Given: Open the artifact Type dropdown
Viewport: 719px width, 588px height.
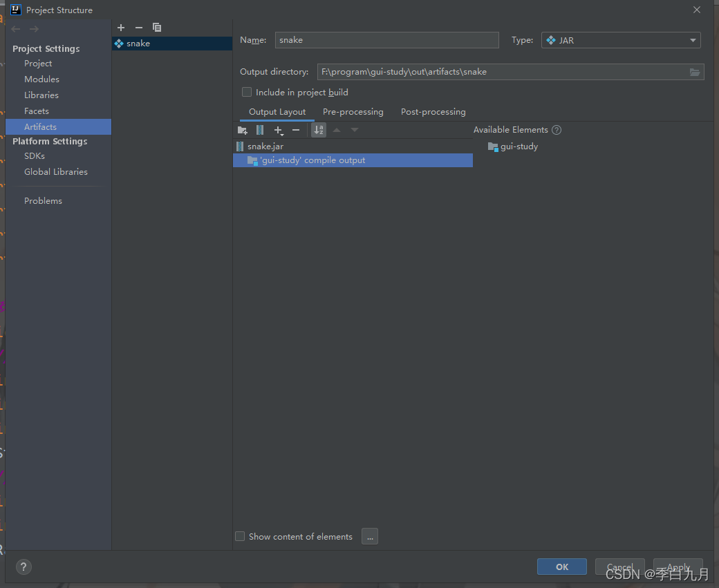Looking at the screenshot, I should point(621,41).
